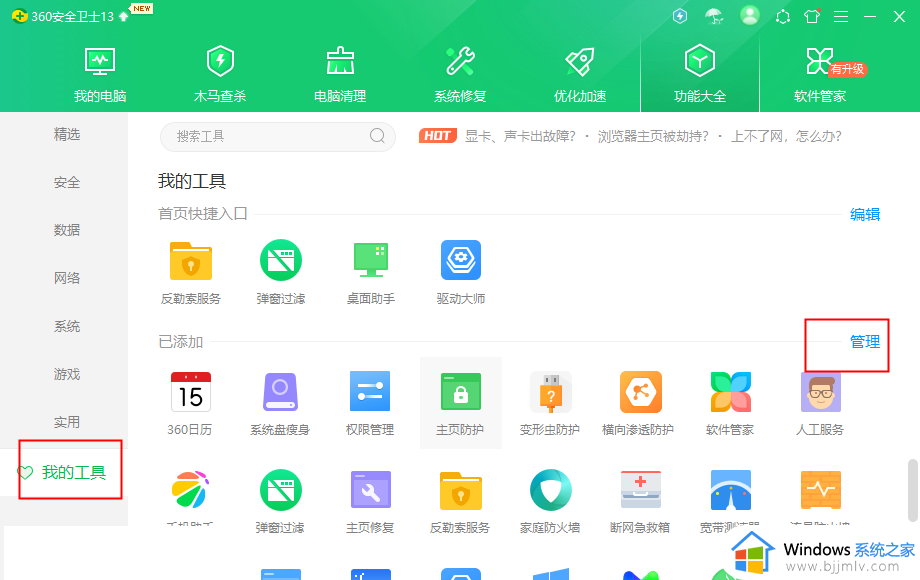The width and height of the screenshot is (920, 580).
Task: Click the hot topic 显卡、声卡出故障?
Action: tap(520, 136)
